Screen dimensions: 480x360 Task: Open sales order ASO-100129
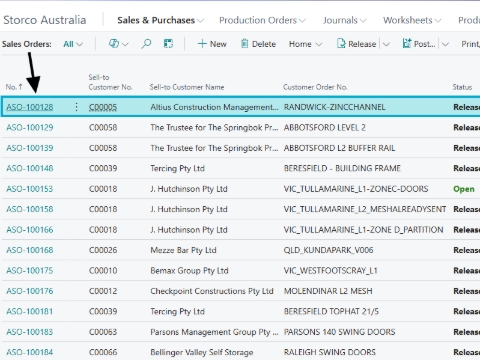(x=30, y=127)
